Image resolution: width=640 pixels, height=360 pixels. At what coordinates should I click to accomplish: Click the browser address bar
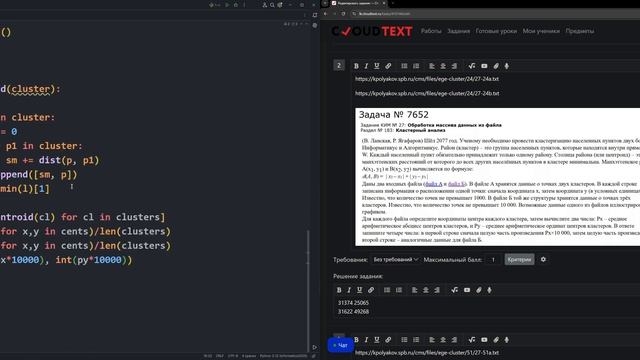point(494,13)
